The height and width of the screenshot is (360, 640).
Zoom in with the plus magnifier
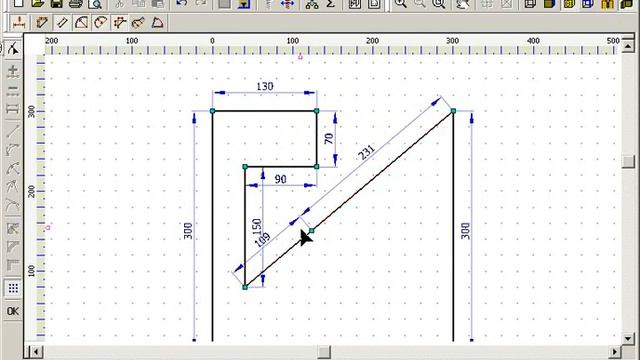coord(401,4)
